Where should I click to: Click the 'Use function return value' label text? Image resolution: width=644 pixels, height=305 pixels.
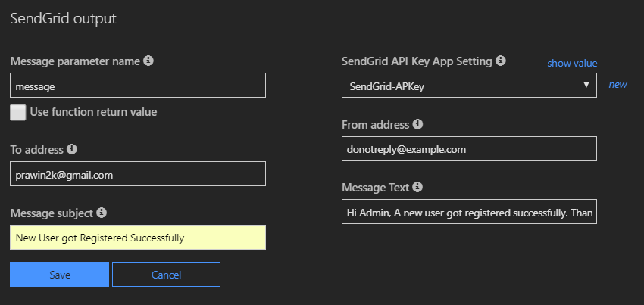click(x=93, y=112)
